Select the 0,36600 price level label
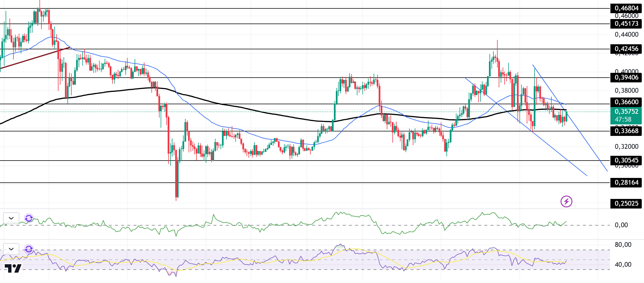The height and width of the screenshot is (283, 644). click(626, 102)
